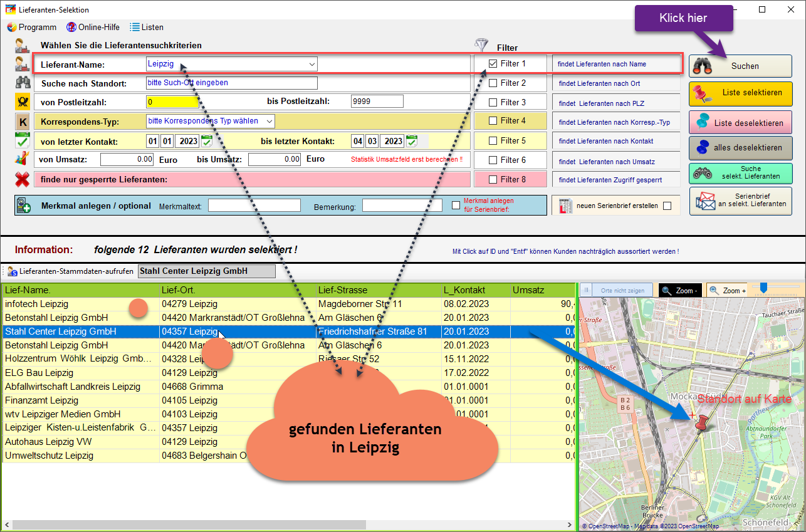Click Liste deselektieren button
806x532 pixels.
point(740,123)
